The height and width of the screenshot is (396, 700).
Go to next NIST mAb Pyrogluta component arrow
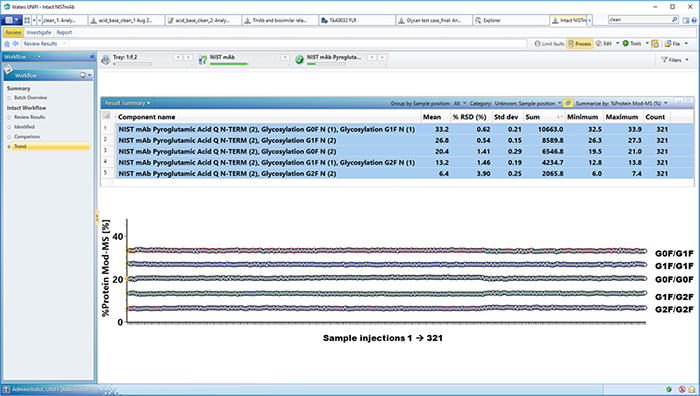click(382, 57)
